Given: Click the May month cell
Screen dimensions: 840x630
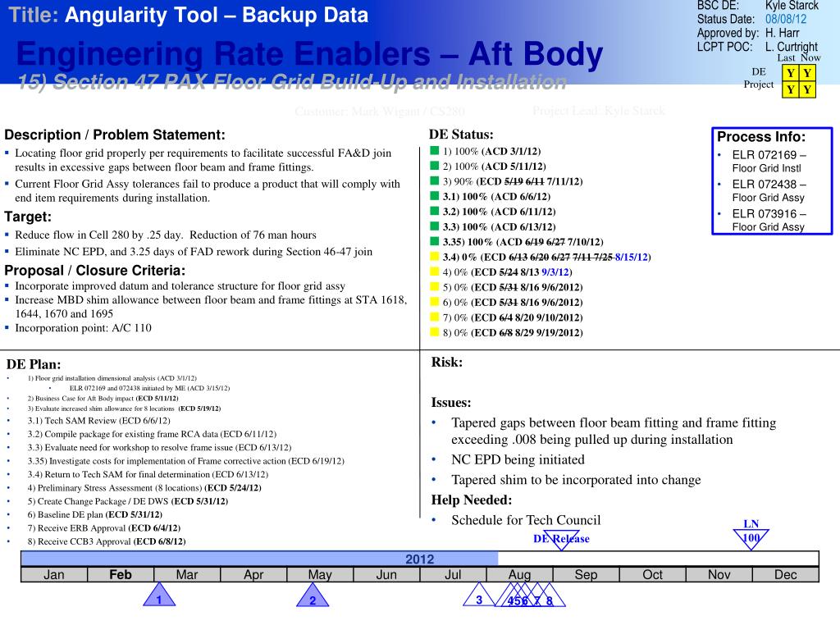Looking at the screenshot, I should click(x=320, y=575).
